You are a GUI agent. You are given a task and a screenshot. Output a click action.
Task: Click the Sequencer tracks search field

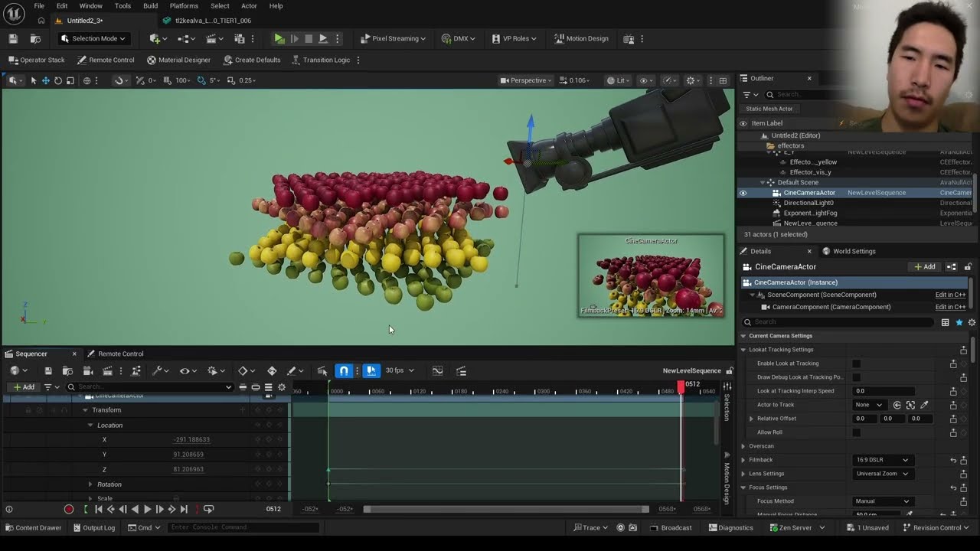[x=149, y=387]
